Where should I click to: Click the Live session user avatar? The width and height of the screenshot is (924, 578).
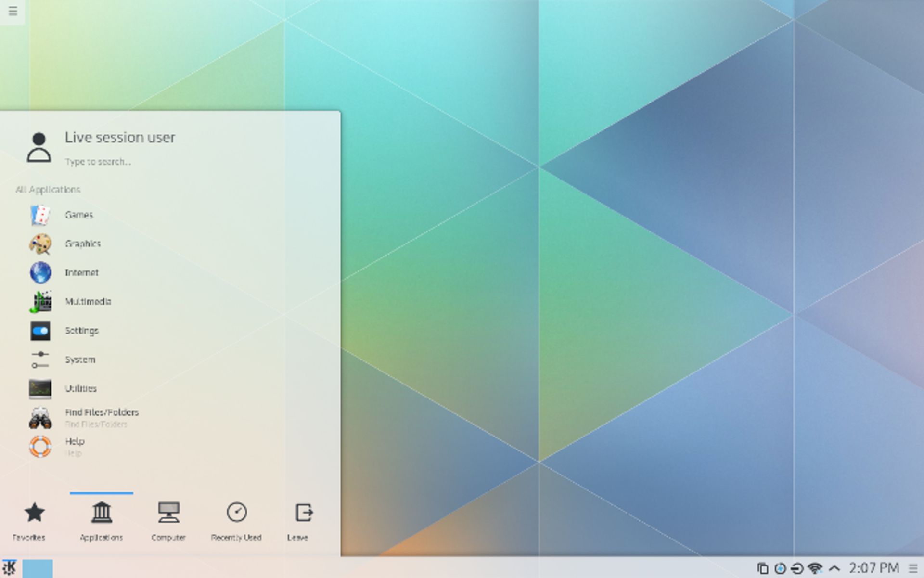tap(39, 147)
